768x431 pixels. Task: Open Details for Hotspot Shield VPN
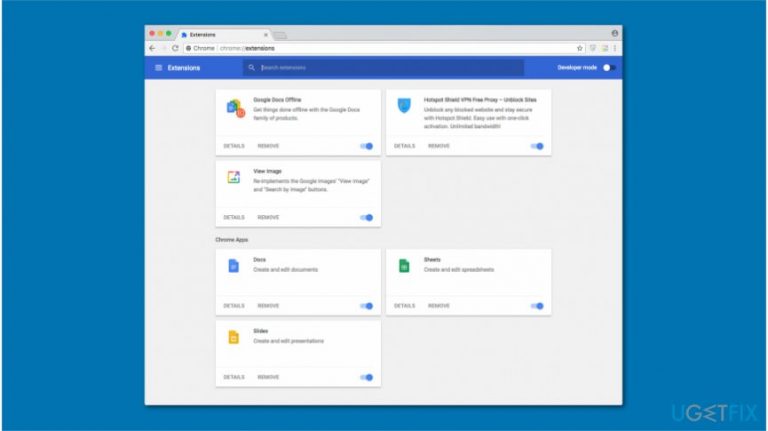[x=405, y=146]
